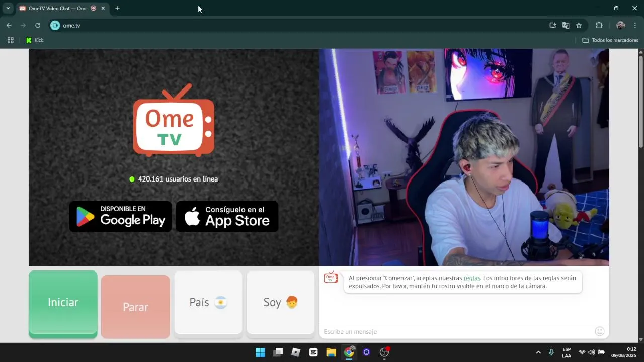644x362 pixels.
Task: Open the OBS Studio taskbar icon
Action: tap(384, 352)
